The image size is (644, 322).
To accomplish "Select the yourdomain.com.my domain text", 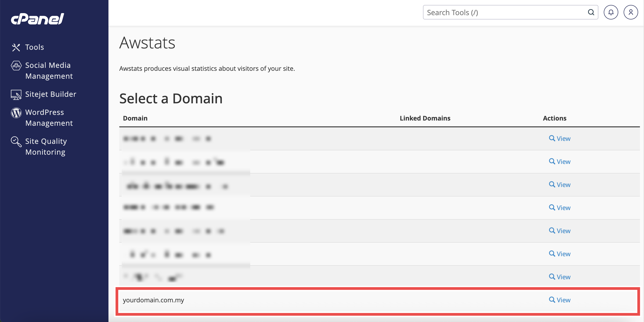I will (x=153, y=300).
